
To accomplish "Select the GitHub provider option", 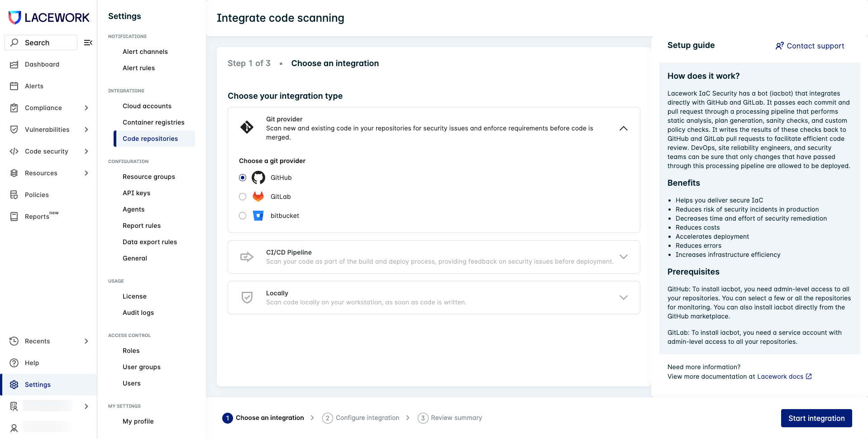I will pyautogui.click(x=243, y=177).
